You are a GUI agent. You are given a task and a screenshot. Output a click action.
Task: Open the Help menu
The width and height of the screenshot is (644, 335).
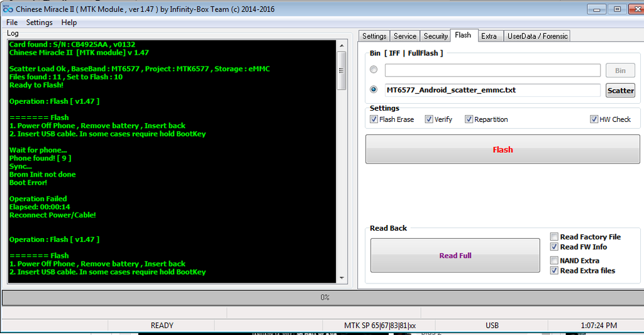(x=69, y=23)
